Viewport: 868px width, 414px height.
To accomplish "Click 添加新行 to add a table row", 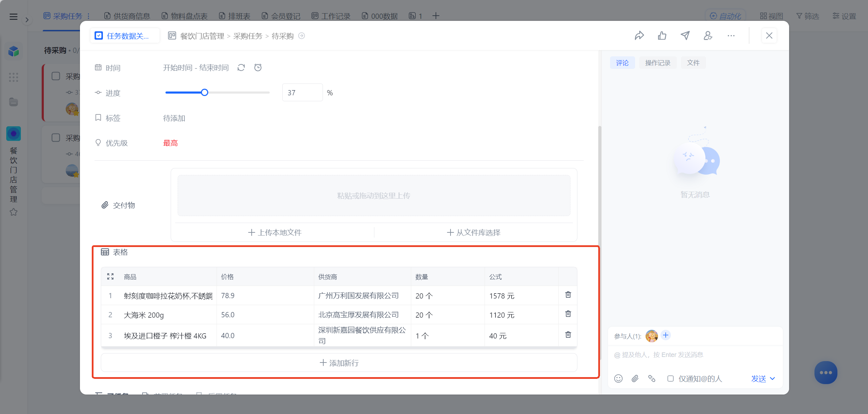I will 339,363.
